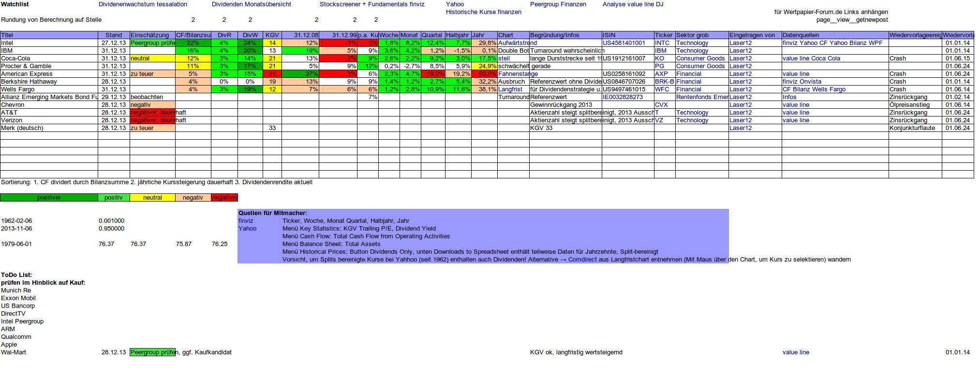Open 'finviz Yahoo CF Yahoo Bilanz WPF' source link
The width and height of the screenshot is (980, 378).
click(832, 43)
